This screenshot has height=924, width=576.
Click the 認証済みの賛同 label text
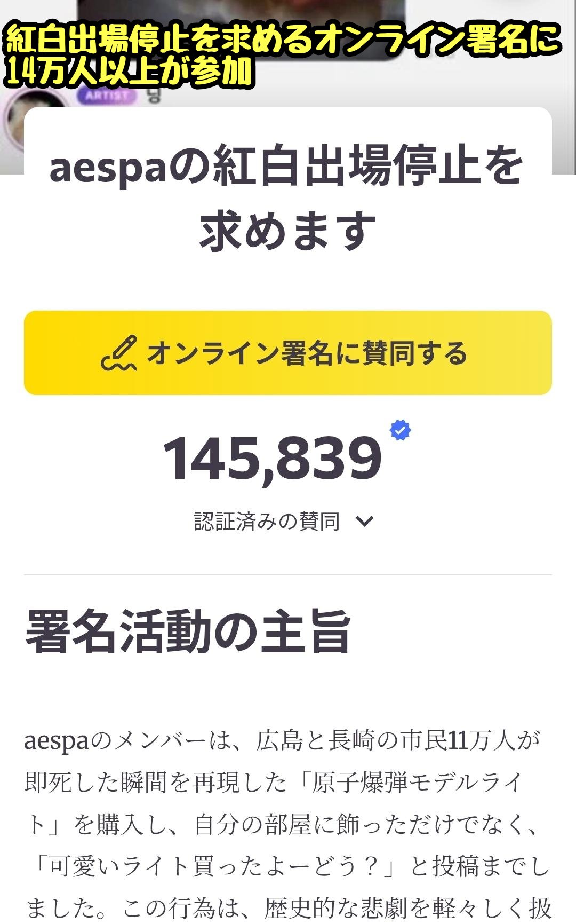267,521
